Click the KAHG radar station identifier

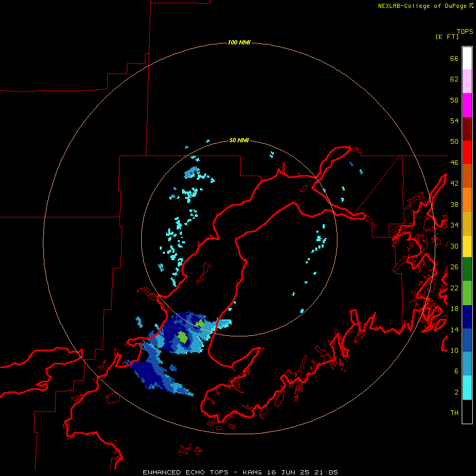click(253, 472)
